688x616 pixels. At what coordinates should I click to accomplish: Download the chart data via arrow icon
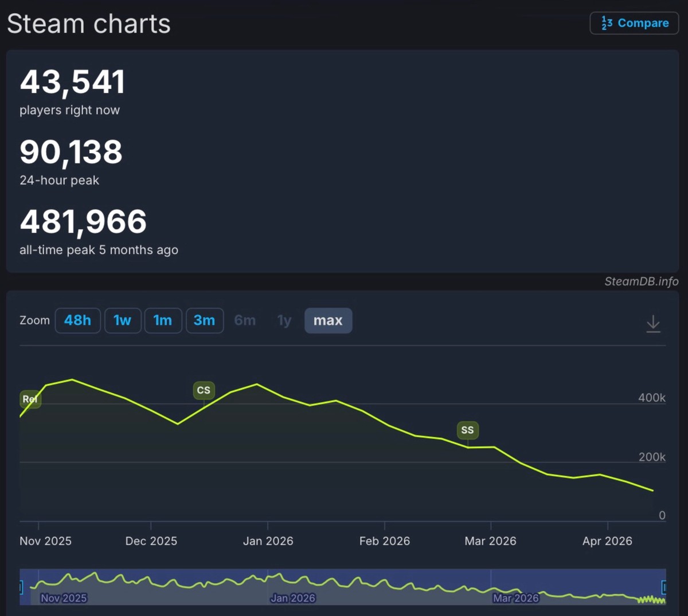point(653,323)
